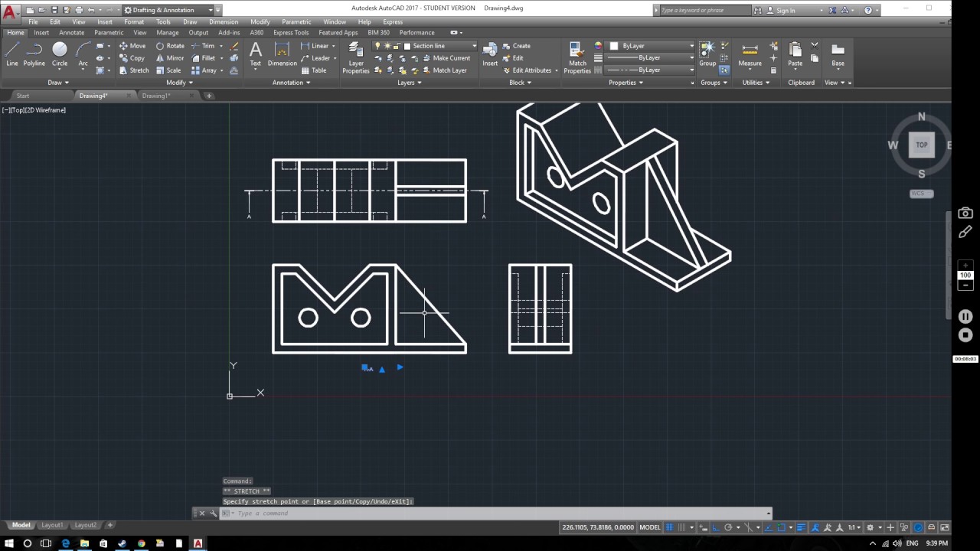Open the ByLayer object color dropdown

651,46
